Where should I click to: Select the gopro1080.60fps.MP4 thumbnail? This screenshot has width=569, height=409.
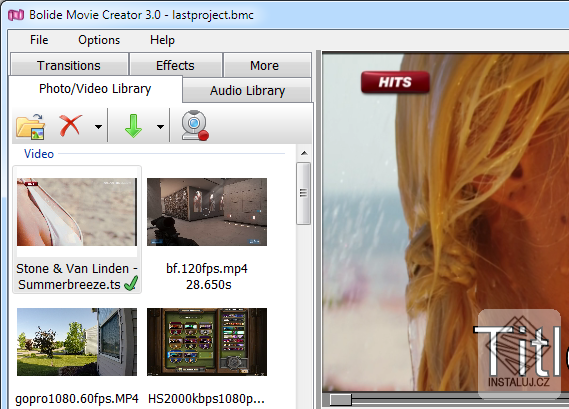(77, 341)
